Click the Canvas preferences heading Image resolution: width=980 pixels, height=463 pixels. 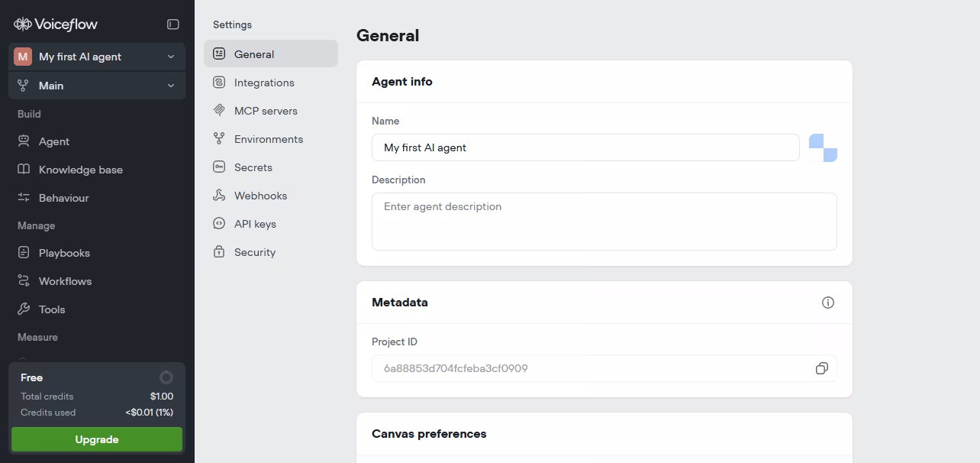(x=429, y=434)
